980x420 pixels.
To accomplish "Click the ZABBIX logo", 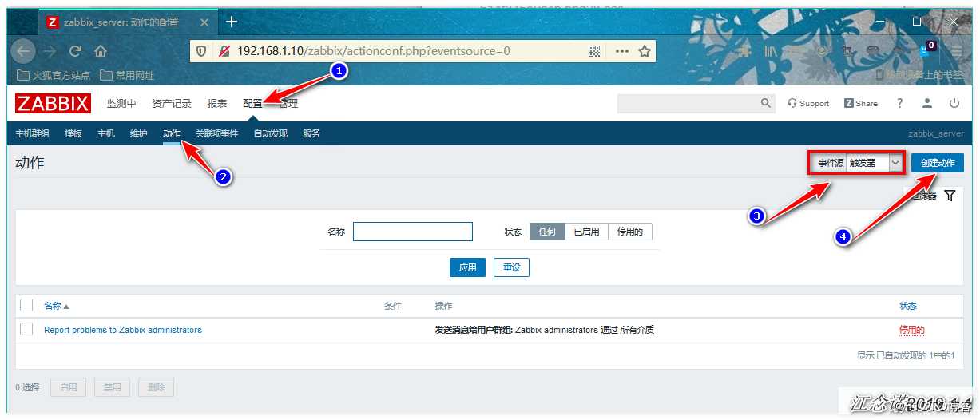I will pyautogui.click(x=53, y=104).
